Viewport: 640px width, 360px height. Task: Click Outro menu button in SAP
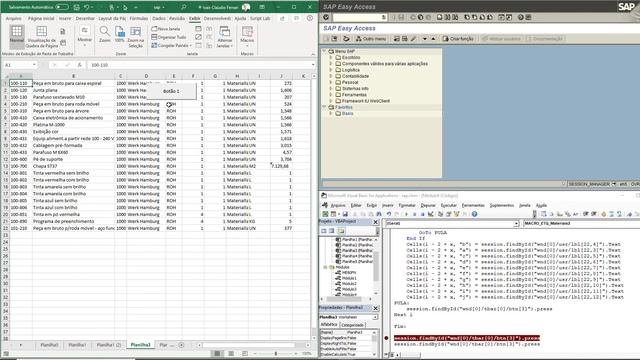pyautogui.click(x=371, y=38)
